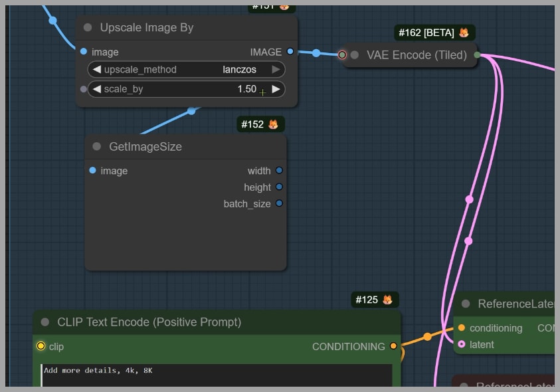The height and width of the screenshot is (392, 560).
Task: Increase scale_by with the right arrow
Action: [x=276, y=89]
